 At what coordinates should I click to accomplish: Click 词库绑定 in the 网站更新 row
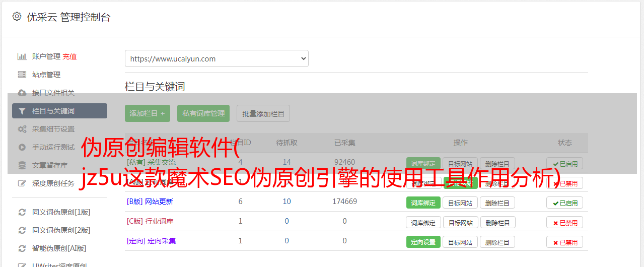(423, 203)
